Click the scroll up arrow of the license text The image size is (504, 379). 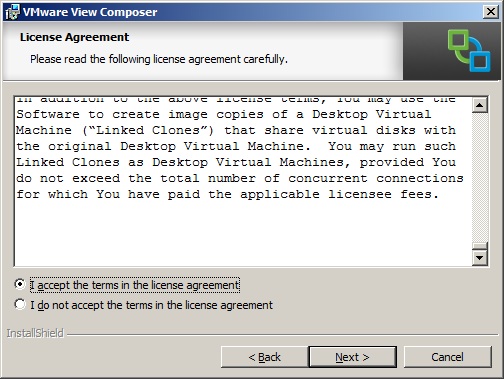(x=480, y=105)
